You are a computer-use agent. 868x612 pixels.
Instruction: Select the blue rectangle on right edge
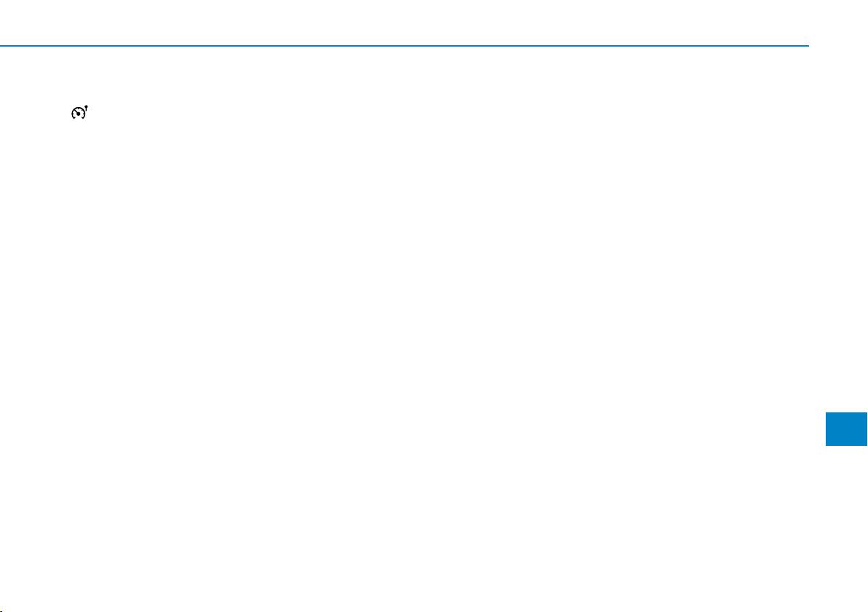[846, 428]
